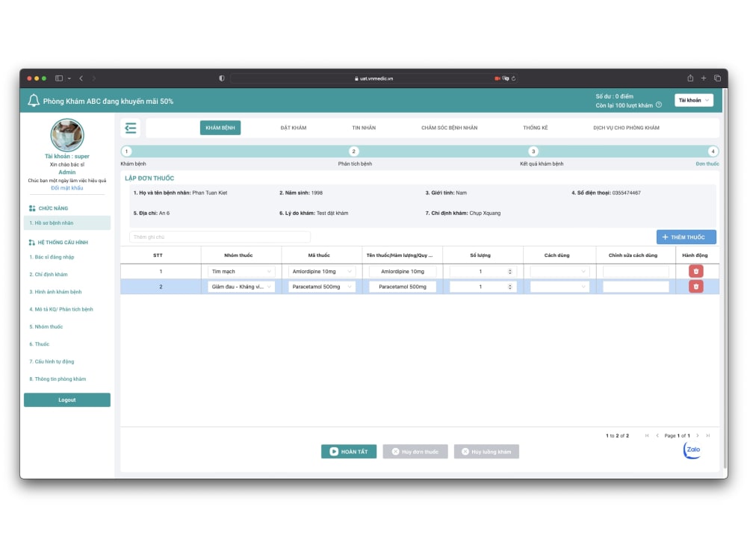The height and width of the screenshot is (560, 747).
Task: Click the notification bell icon
Action: [34, 101]
